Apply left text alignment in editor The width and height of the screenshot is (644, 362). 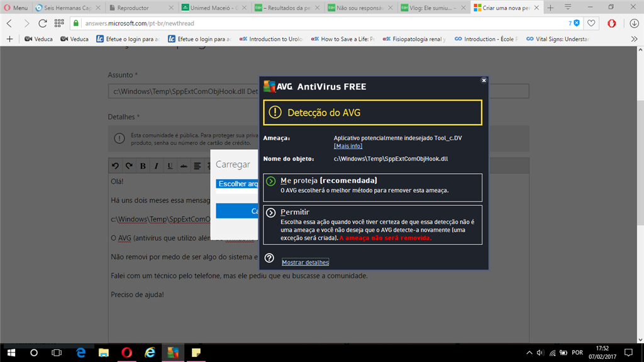[197, 166]
